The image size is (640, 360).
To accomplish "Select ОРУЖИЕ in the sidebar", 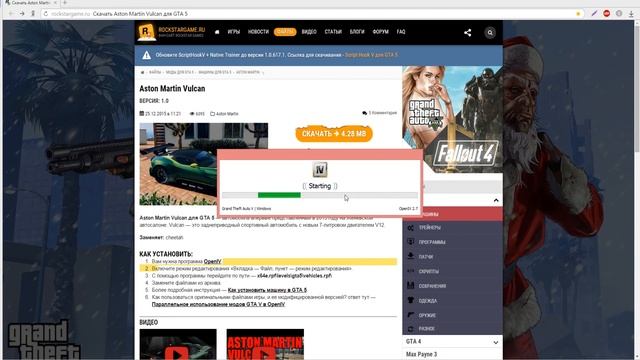I will [427, 316].
